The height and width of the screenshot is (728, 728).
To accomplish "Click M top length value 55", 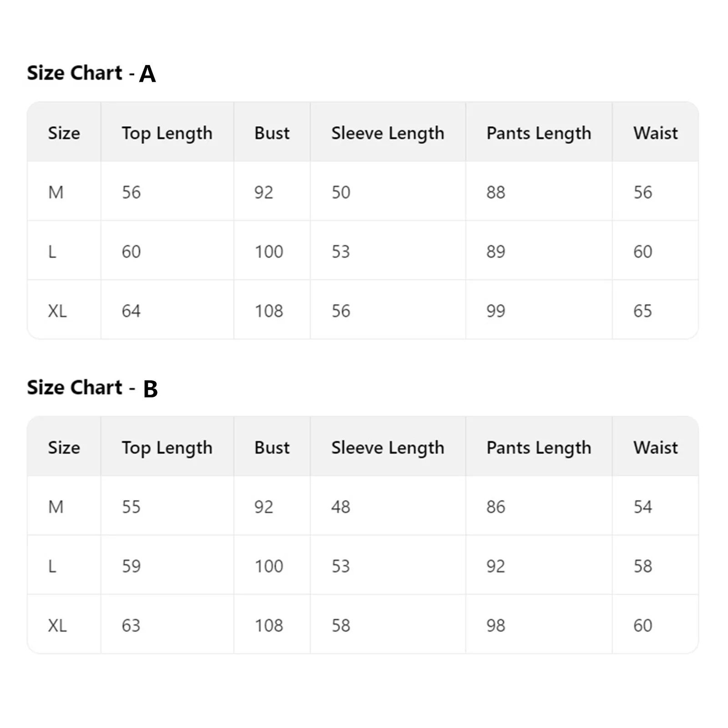I will coord(131,507).
